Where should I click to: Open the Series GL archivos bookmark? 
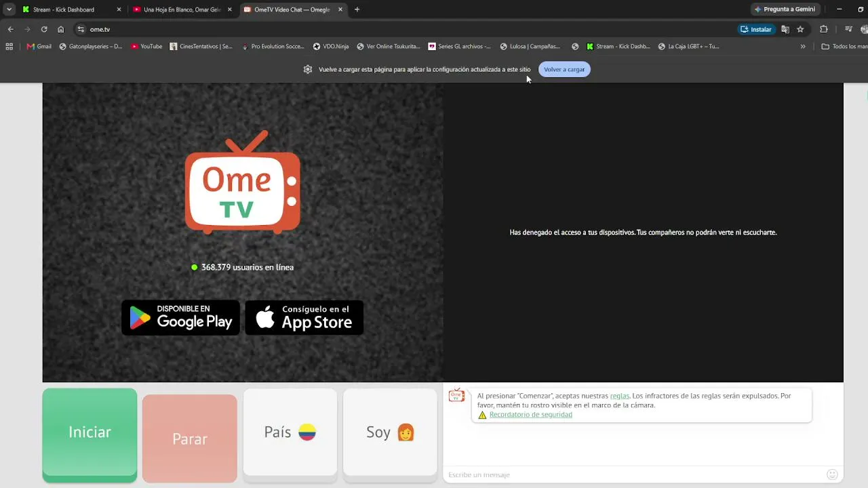[460, 47]
